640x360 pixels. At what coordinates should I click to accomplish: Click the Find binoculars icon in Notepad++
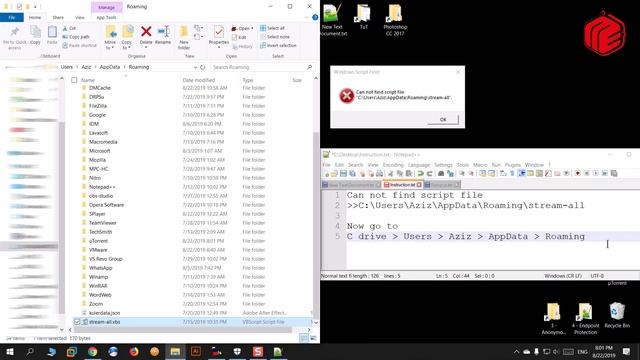tap(441, 173)
